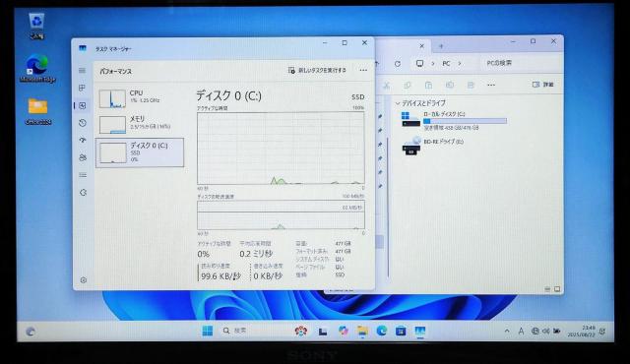The image size is (630, 364).
Task: Click disk transfer rate graph
Action: click(281, 215)
